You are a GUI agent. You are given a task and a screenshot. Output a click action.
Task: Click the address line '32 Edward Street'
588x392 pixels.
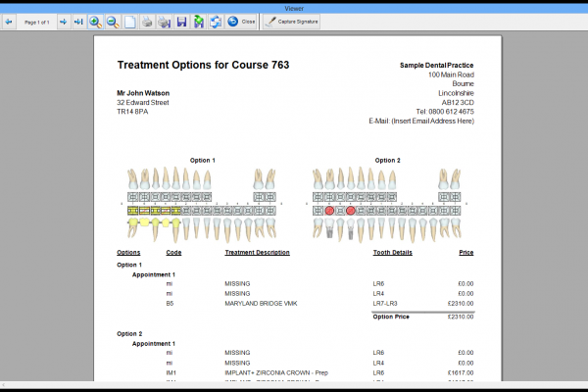(x=143, y=102)
